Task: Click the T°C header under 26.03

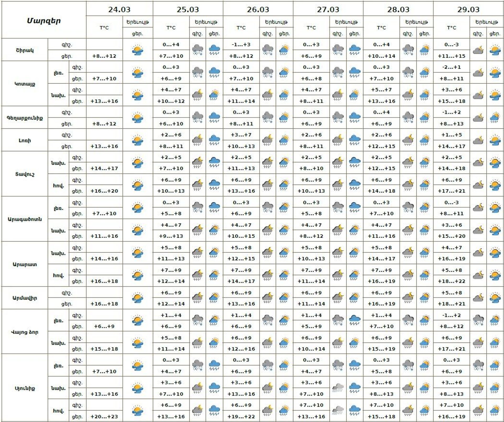Action: tap(241, 28)
